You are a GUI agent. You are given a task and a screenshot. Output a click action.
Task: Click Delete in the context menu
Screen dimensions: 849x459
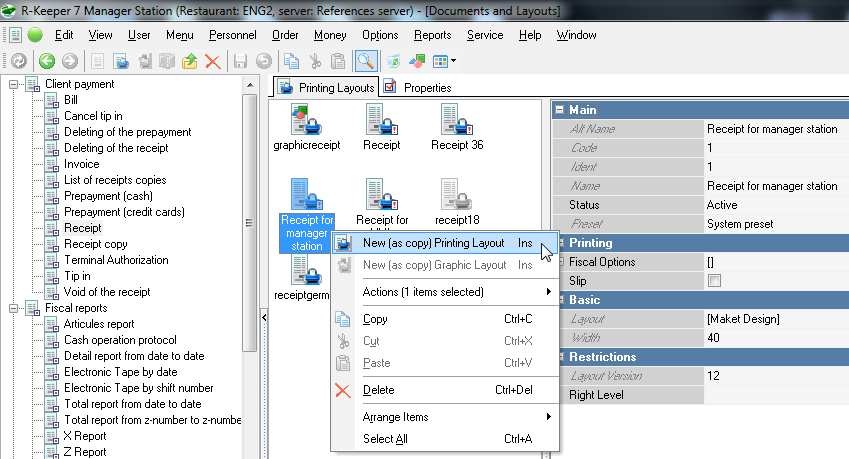[x=378, y=390]
